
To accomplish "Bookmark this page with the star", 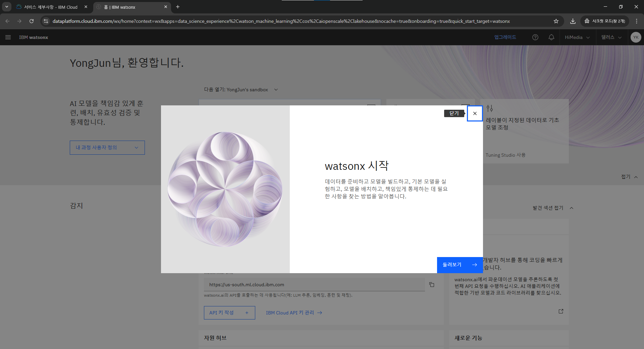I will [x=556, y=21].
